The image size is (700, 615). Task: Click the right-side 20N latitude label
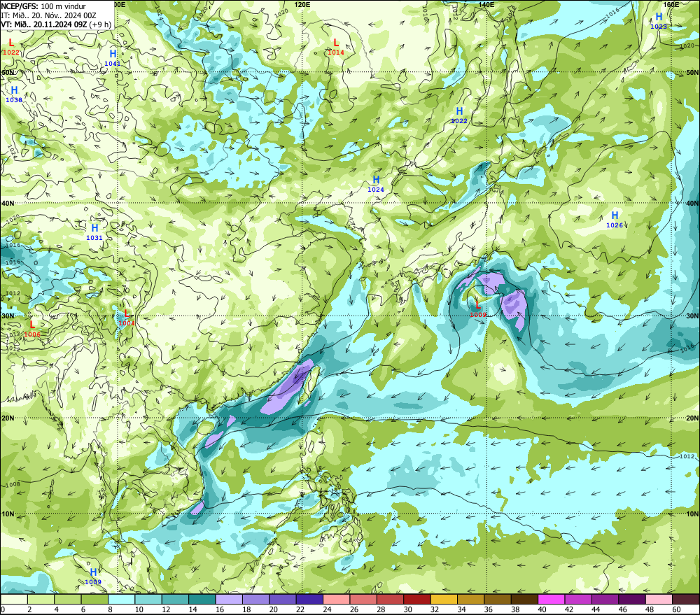[692, 418]
